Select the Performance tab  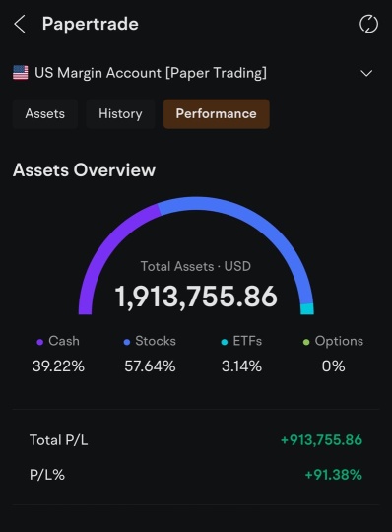[x=217, y=113]
